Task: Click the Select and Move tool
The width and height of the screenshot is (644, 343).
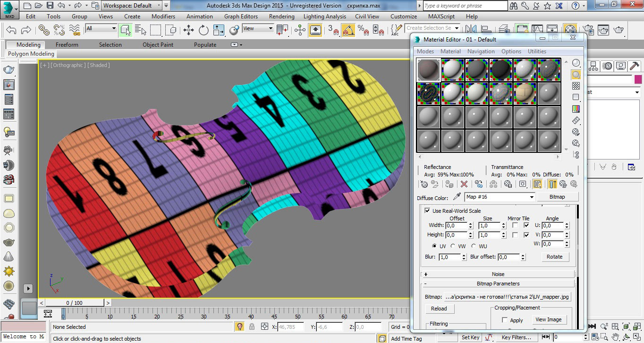Action: pos(189,30)
